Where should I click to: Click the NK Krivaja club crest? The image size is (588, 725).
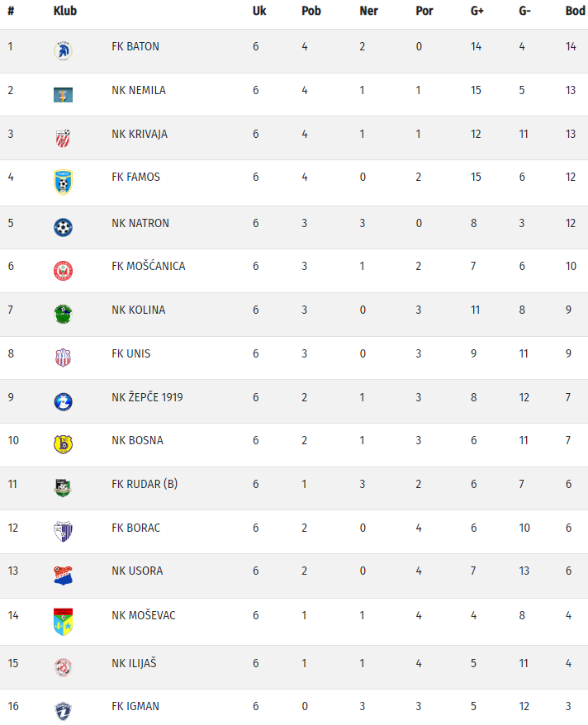coord(63,138)
